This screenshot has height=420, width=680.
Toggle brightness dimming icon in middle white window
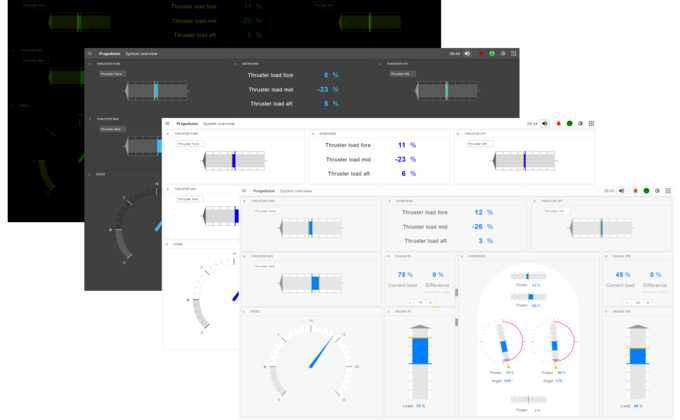tap(581, 124)
